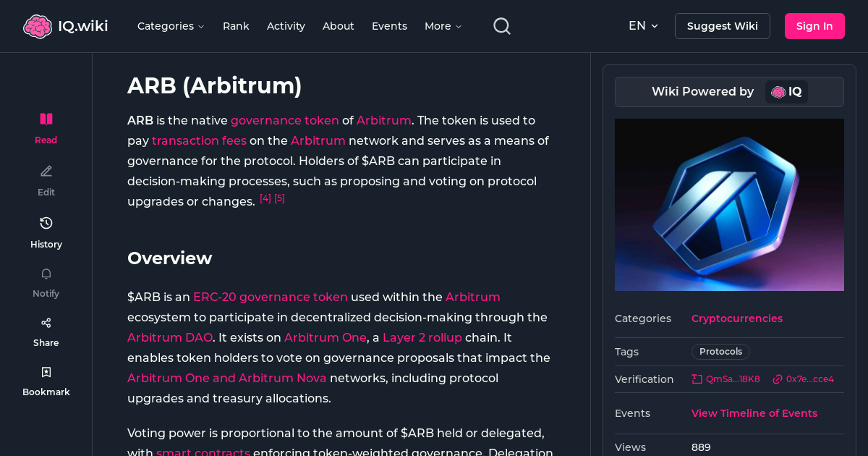Toggle the Notify subscription for this page
Screen dimensions: 868x456
coord(46,282)
